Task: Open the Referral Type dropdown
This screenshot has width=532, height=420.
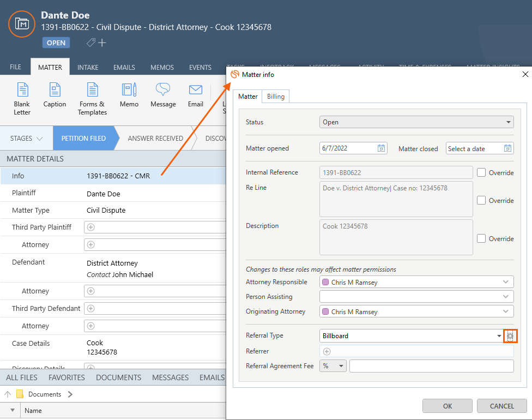Action: point(499,336)
